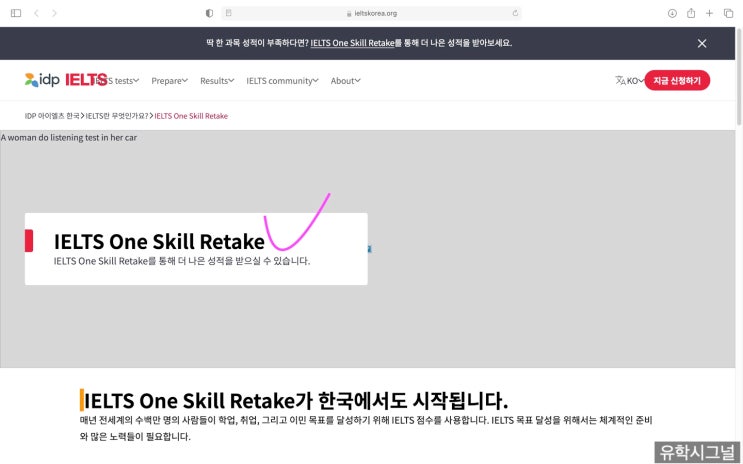Open a new tab with the plus icon

[x=709, y=13]
